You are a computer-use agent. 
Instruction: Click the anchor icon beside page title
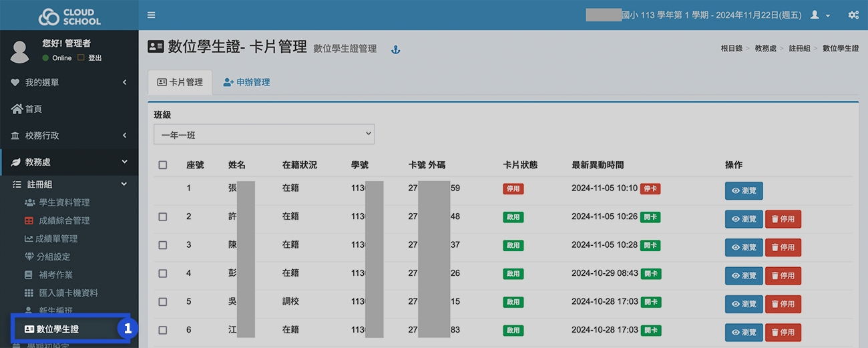pyautogui.click(x=395, y=49)
